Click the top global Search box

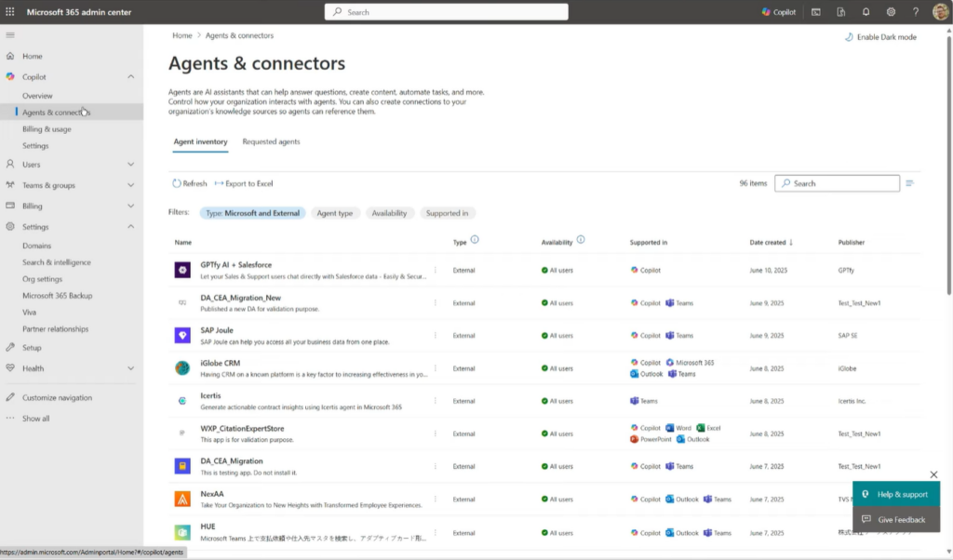click(446, 12)
